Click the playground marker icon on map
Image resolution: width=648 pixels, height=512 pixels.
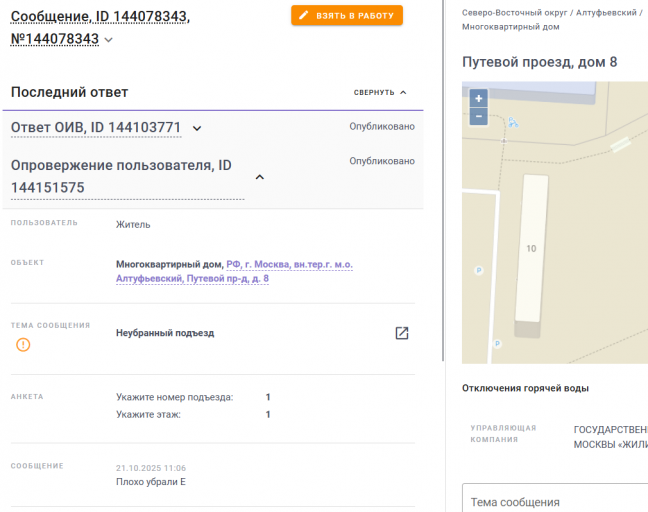pyautogui.click(x=513, y=122)
